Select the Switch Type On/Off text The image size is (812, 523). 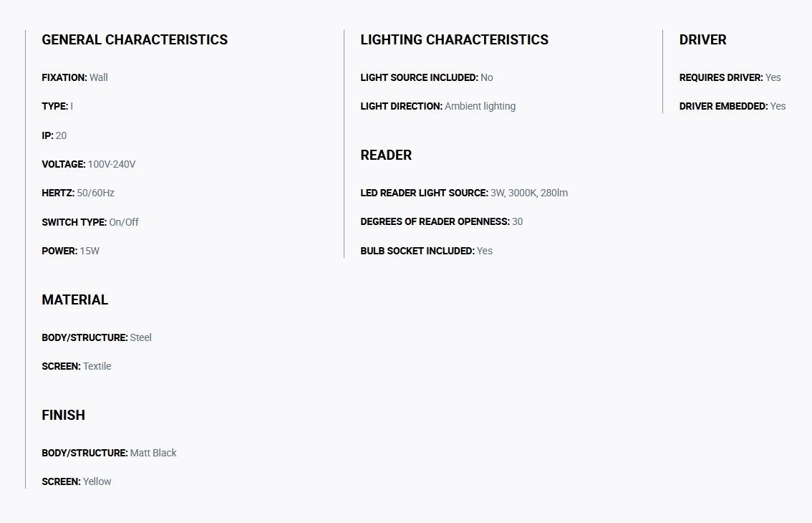(124, 222)
